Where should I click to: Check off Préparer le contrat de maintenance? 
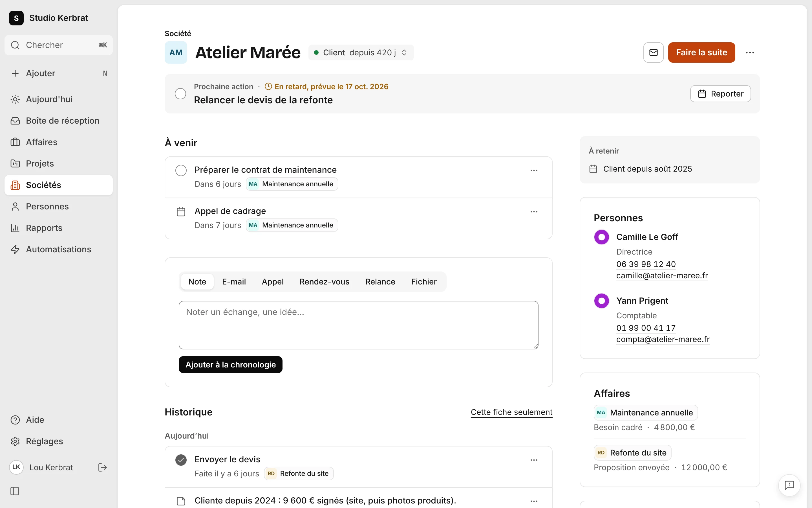[181, 170]
